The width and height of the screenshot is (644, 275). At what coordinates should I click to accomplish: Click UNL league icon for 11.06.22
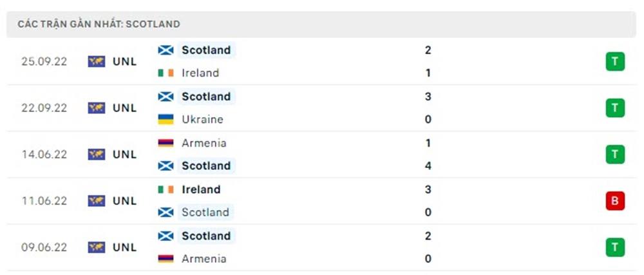coord(97,201)
